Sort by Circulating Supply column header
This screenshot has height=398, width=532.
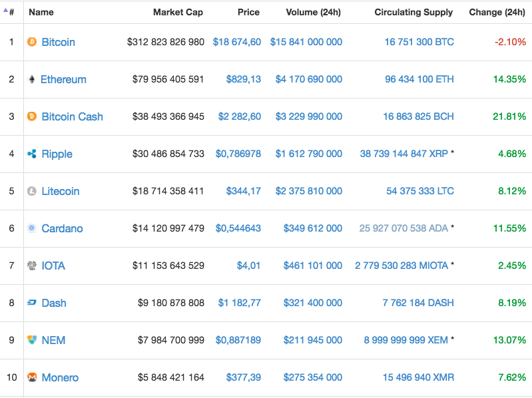[413, 12]
